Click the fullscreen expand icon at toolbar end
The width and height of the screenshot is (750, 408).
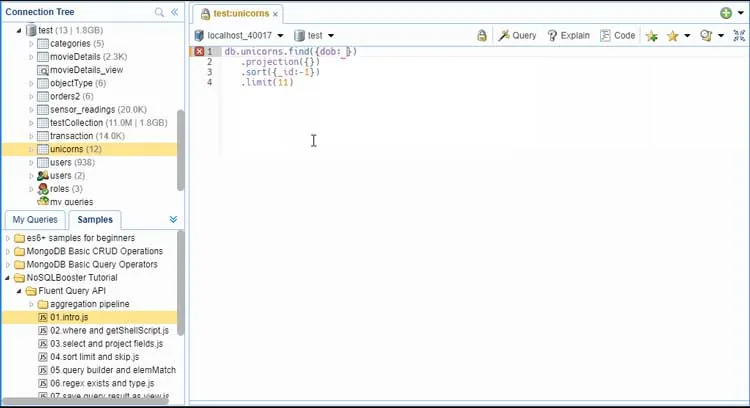tap(739, 35)
